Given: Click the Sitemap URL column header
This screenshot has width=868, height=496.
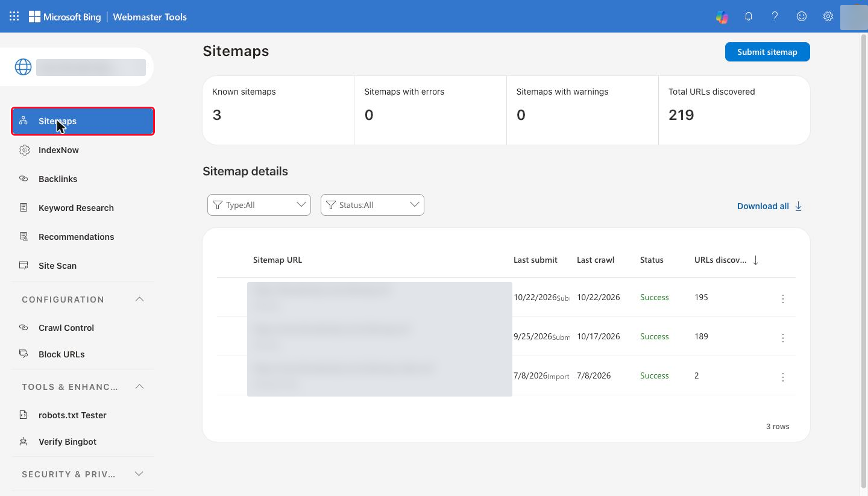Looking at the screenshot, I should [x=277, y=260].
